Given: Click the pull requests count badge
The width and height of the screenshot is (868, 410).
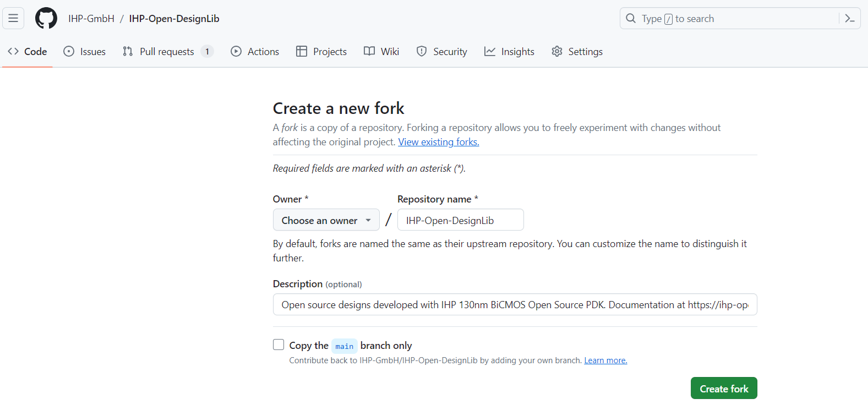Looking at the screenshot, I should [207, 51].
